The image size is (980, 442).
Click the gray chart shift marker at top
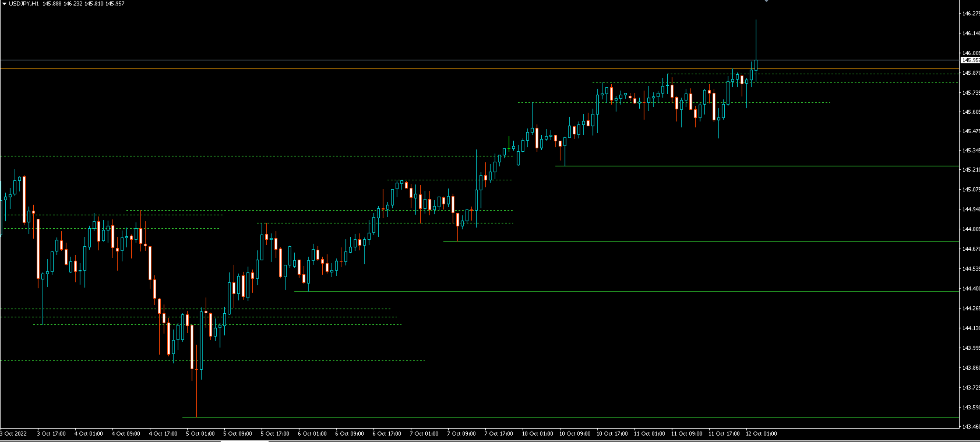click(766, 1)
